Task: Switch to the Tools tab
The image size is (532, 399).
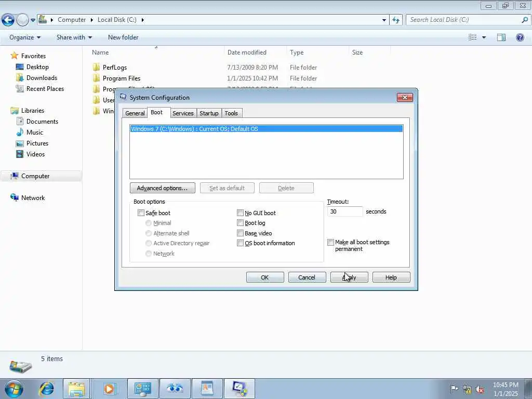Action: tap(231, 113)
